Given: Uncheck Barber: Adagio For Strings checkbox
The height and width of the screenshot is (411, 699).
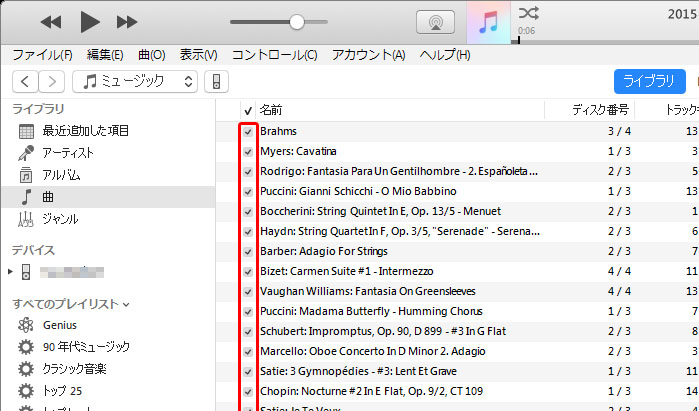Looking at the screenshot, I should point(248,251).
